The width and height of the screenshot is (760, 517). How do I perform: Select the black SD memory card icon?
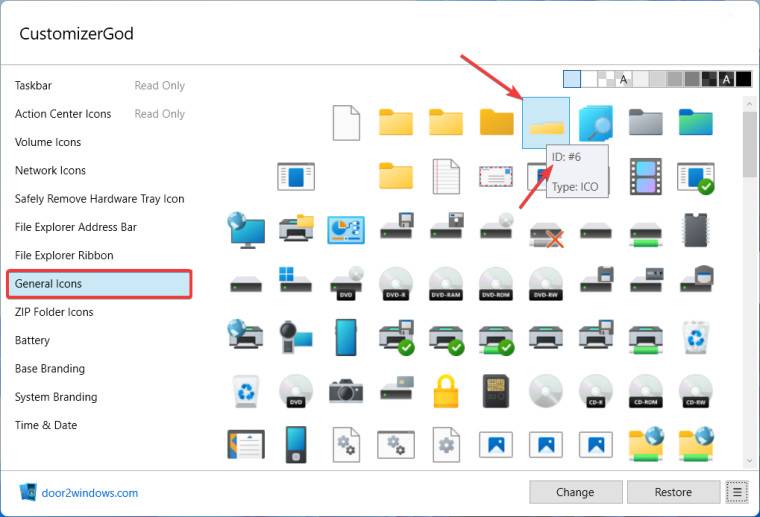pos(496,391)
